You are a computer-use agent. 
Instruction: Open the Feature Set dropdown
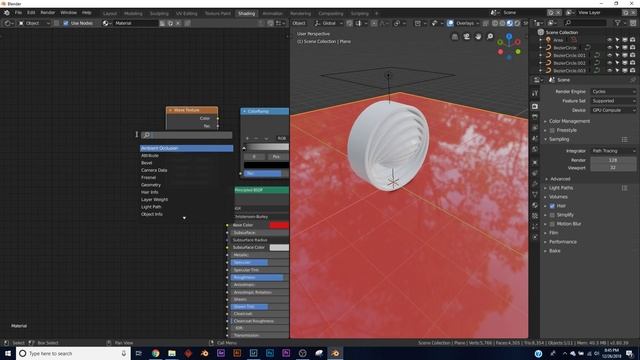pos(613,101)
